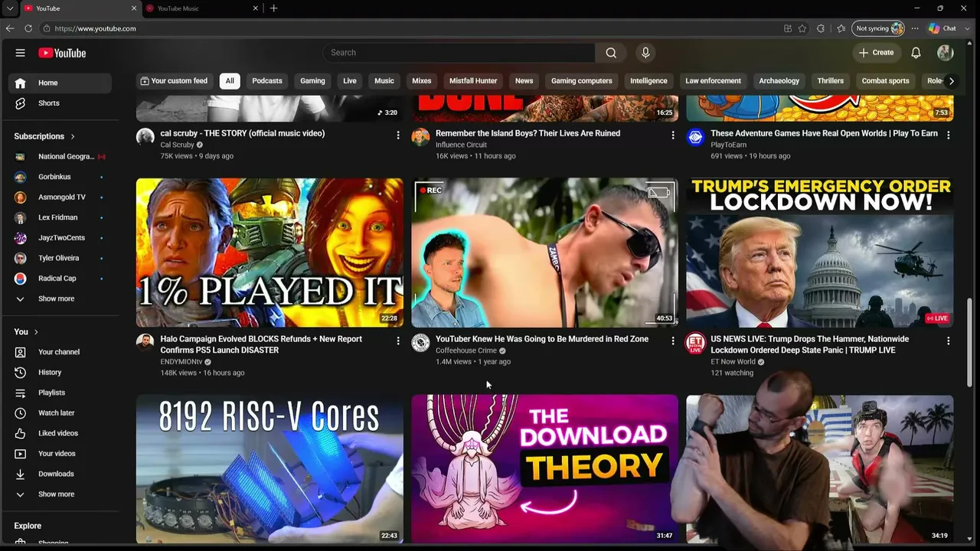Open Shorts from the sidebar
The height and width of the screenshot is (551, 980).
(60, 103)
